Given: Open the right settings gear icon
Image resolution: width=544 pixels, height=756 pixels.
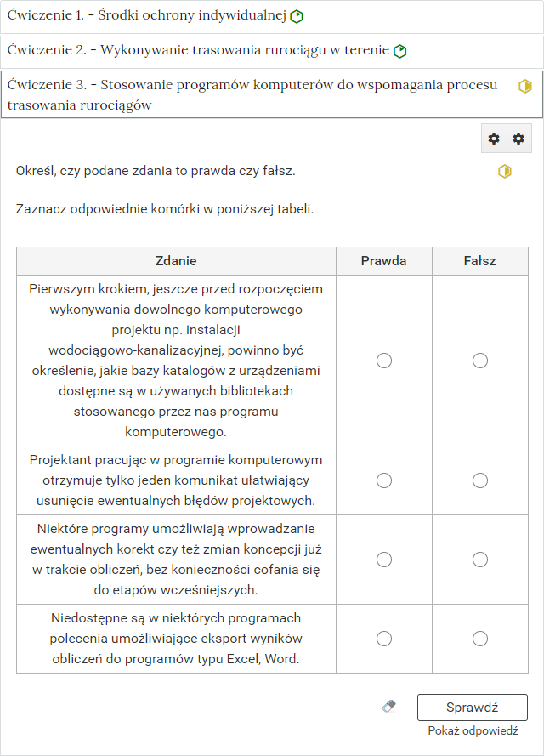Looking at the screenshot, I should click(x=519, y=138).
